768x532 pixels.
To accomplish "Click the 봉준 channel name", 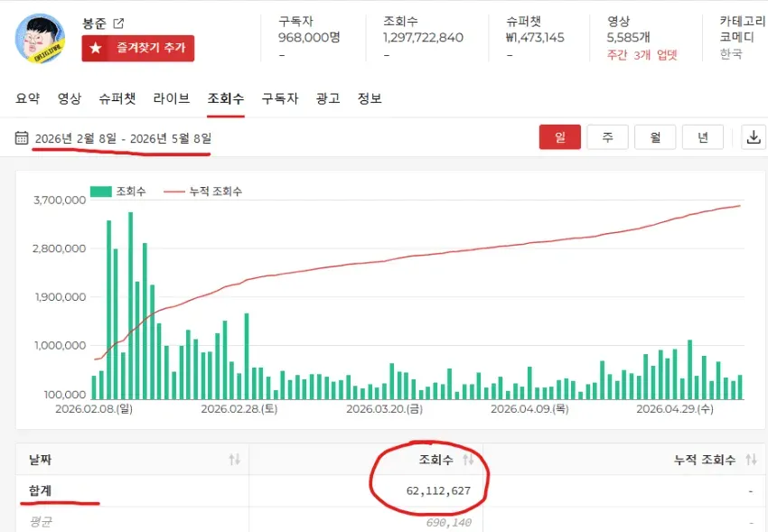I will coord(95,23).
